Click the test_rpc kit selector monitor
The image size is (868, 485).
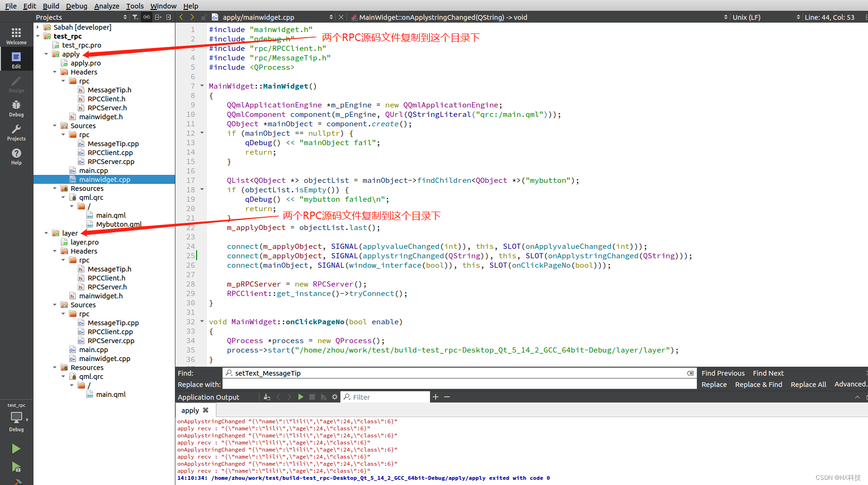[x=17, y=418]
